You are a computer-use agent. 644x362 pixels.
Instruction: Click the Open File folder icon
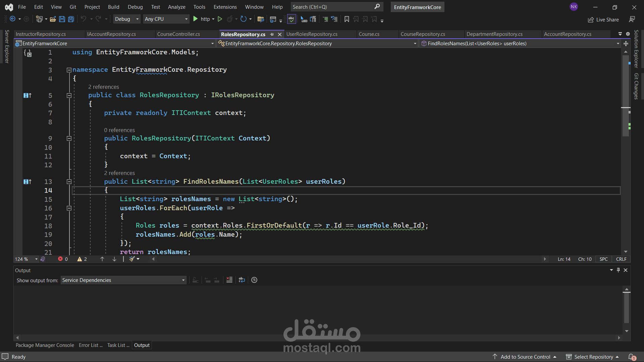(53, 19)
